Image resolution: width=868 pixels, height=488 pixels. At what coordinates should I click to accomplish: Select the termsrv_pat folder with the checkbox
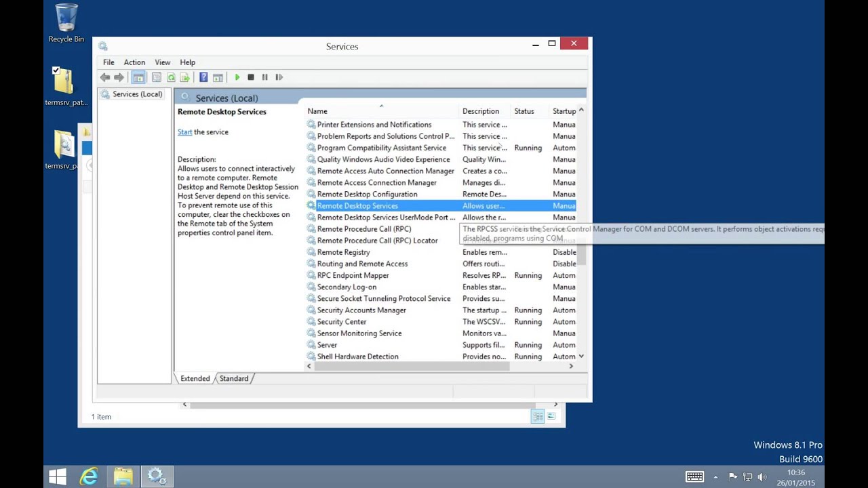[64, 87]
